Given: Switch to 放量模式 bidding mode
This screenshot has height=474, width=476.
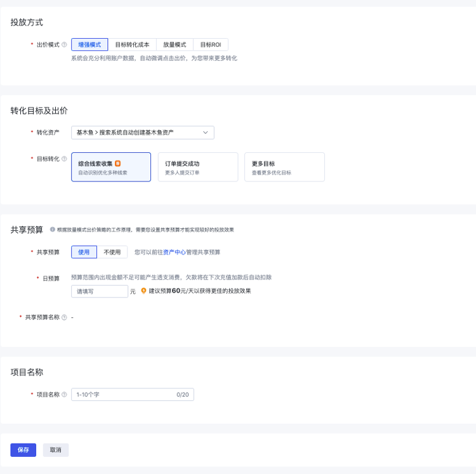Looking at the screenshot, I should 175,45.
